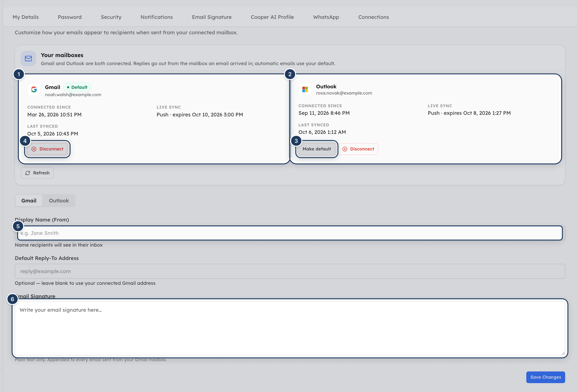Select Gmail push expiry Oct 10, 2026 3:00 PM
Screen dimensions: 577x392
tap(200, 115)
